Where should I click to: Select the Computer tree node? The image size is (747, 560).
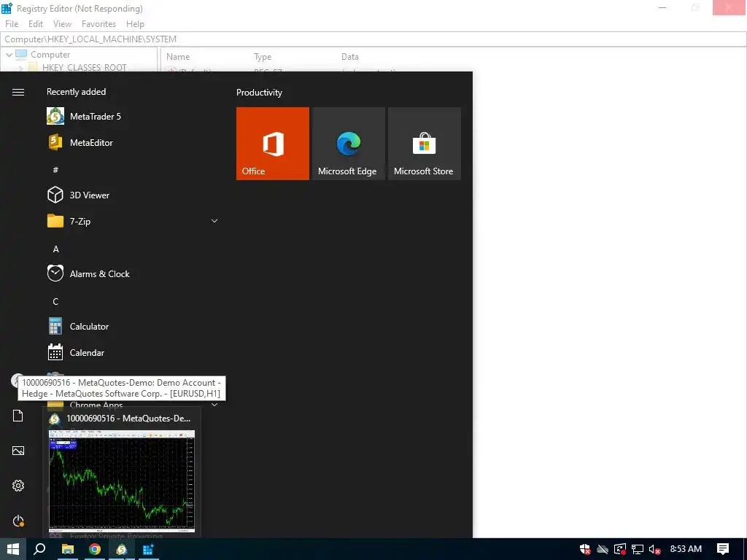[50, 55]
